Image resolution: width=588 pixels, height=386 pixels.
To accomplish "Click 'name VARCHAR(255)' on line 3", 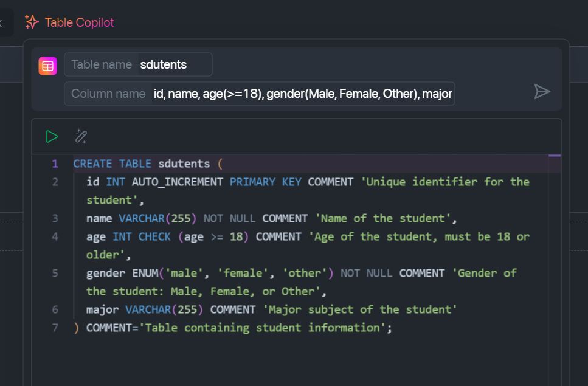I will click(x=141, y=218).
